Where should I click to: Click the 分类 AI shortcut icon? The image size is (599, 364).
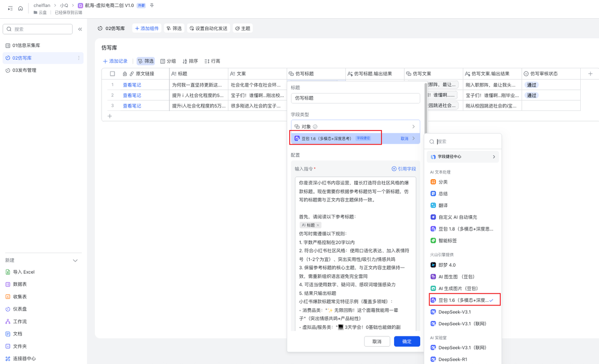coord(433,182)
